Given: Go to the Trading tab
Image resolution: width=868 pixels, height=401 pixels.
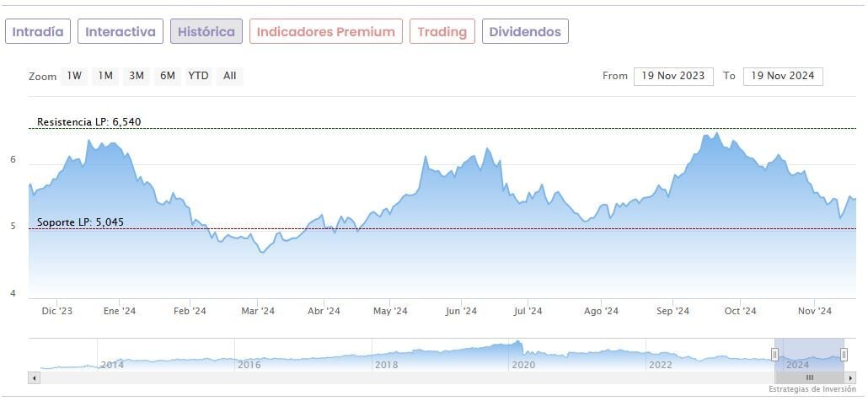Looking at the screenshot, I should [442, 32].
